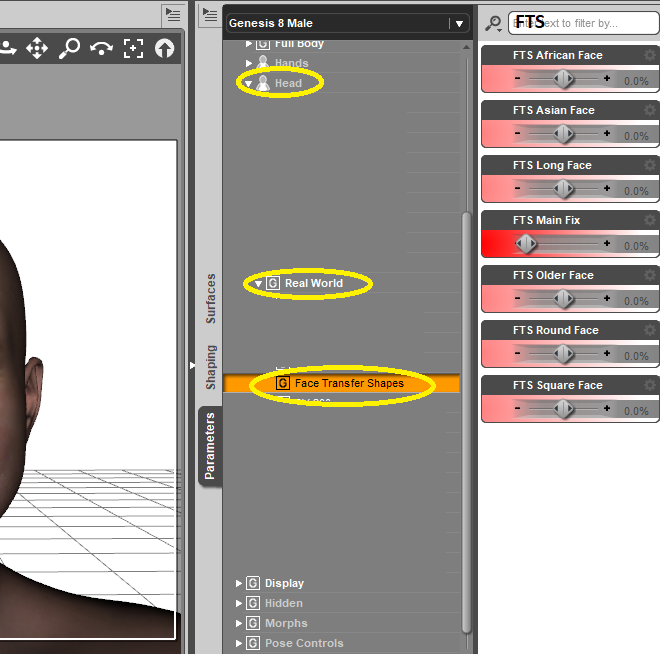The height and width of the screenshot is (654, 660).
Task: Click minus on FTS Older Face
Action: tap(517, 298)
